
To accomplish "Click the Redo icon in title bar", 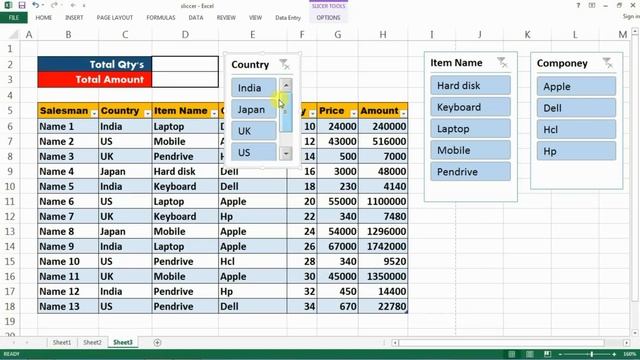I will coord(54,5).
